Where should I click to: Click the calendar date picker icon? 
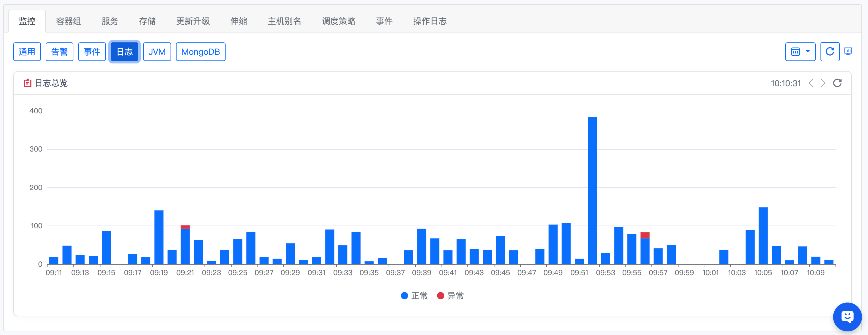point(795,51)
